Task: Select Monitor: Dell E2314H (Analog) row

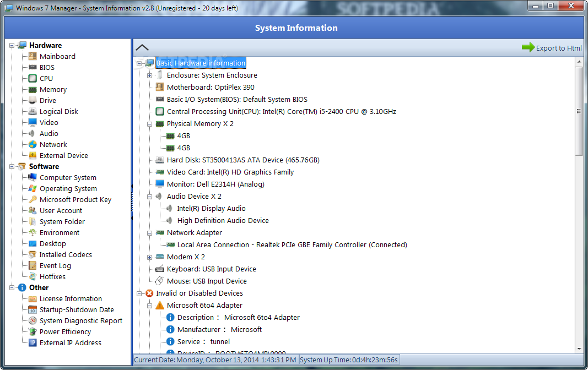Action: (x=215, y=184)
